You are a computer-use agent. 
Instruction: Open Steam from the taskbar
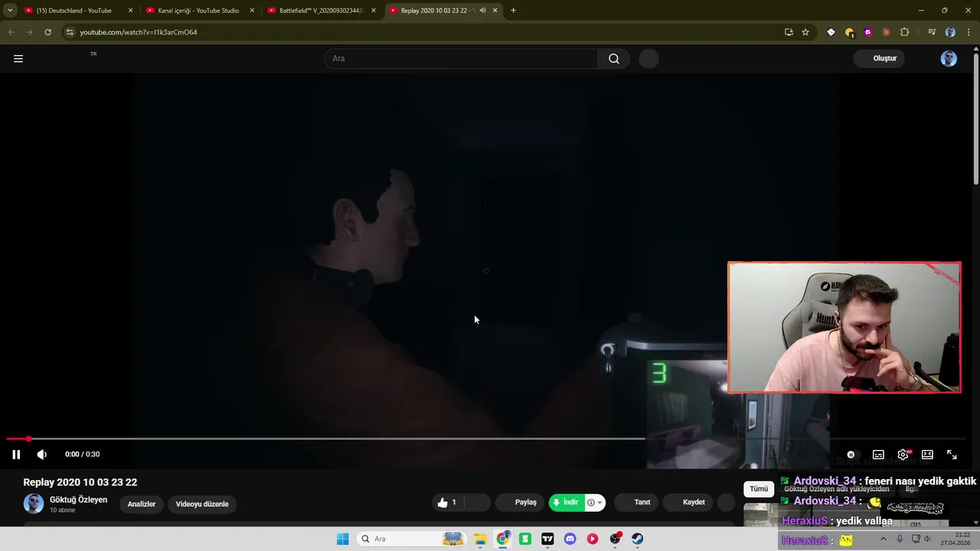(637, 539)
